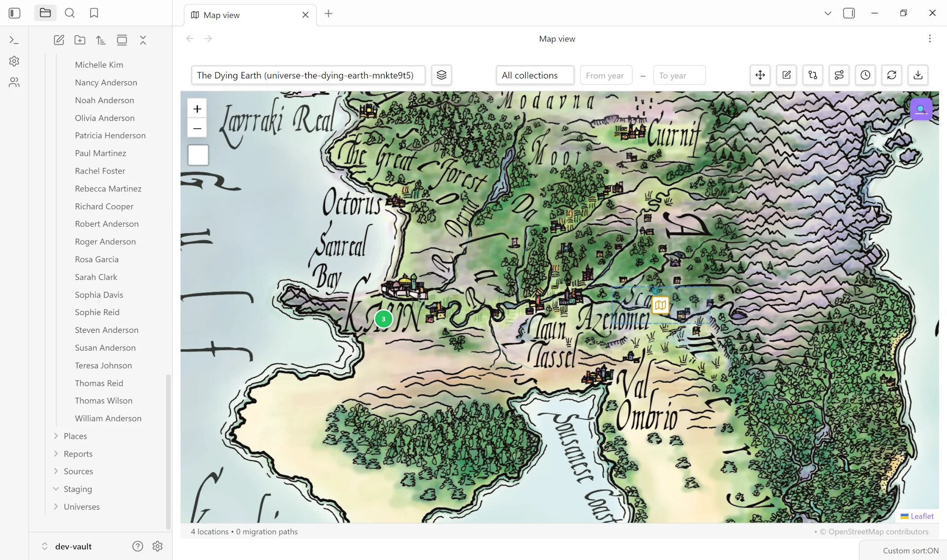Zoom in on the map
Screen dimensions: 947x560
coord(197,108)
